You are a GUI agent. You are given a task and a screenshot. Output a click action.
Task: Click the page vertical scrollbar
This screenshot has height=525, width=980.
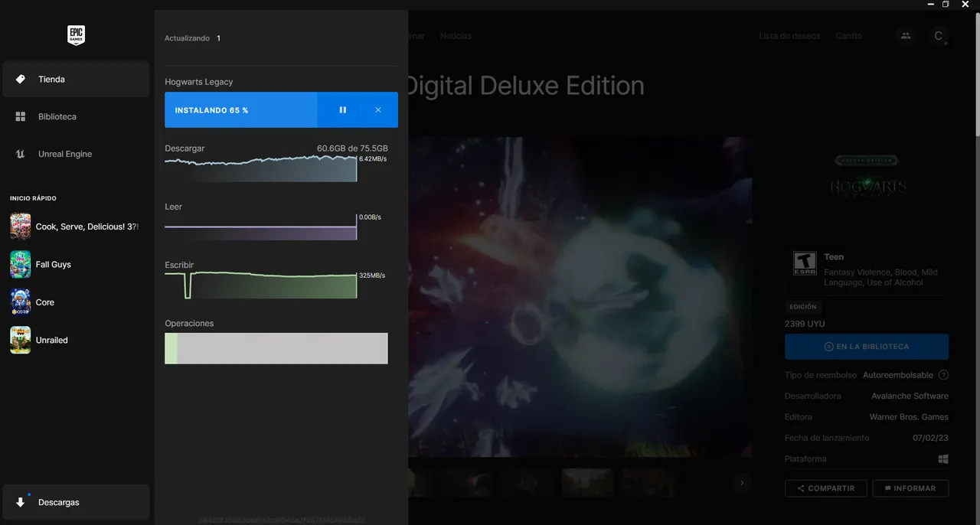pos(976,73)
